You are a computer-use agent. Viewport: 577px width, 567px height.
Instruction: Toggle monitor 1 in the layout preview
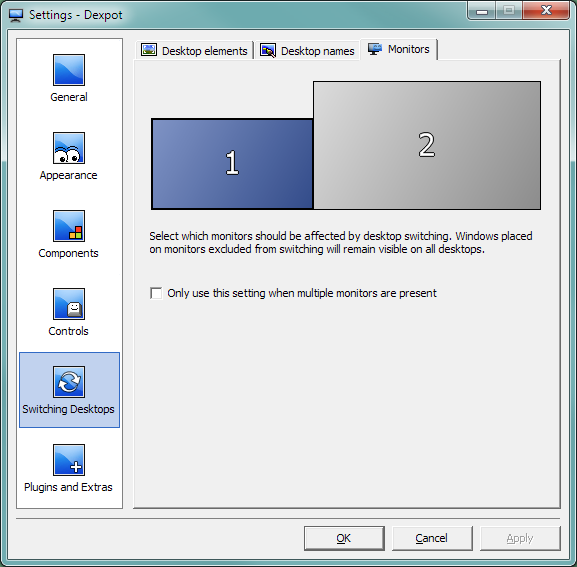(x=232, y=164)
